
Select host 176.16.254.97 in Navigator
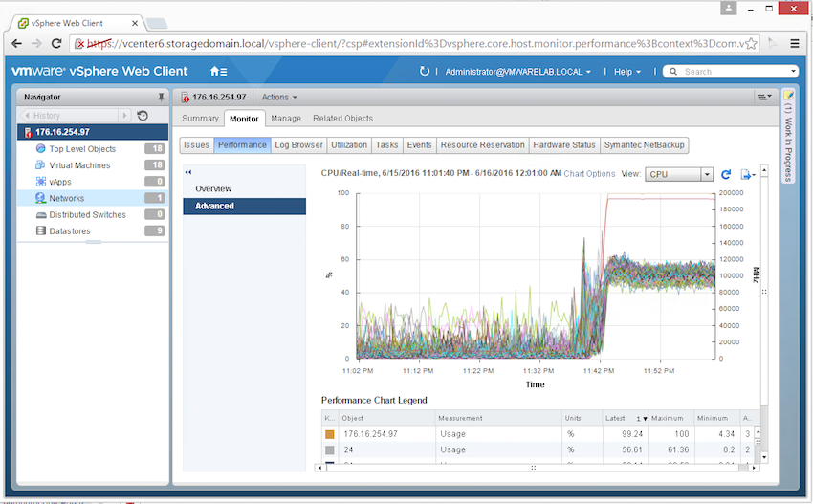tap(93, 132)
